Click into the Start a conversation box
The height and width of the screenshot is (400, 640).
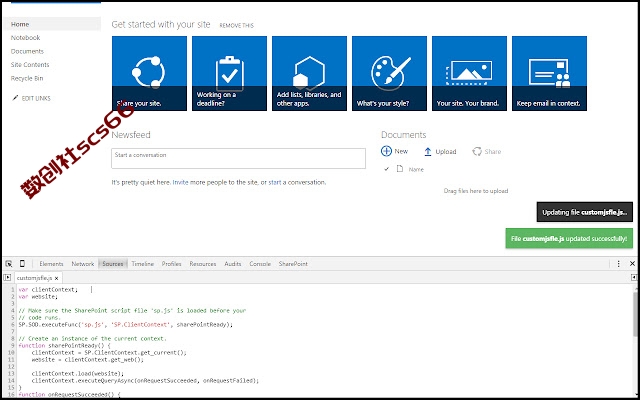[238, 158]
